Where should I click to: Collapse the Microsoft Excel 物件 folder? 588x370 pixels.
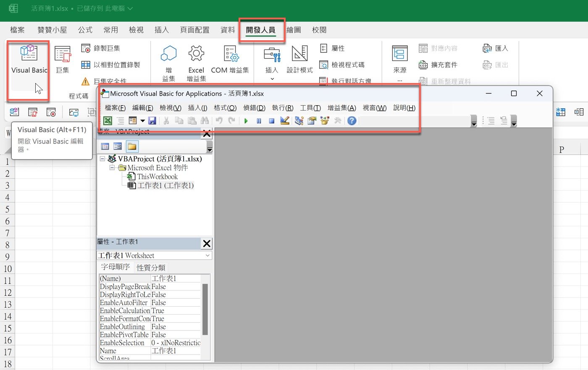pyautogui.click(x=112, y=168)
